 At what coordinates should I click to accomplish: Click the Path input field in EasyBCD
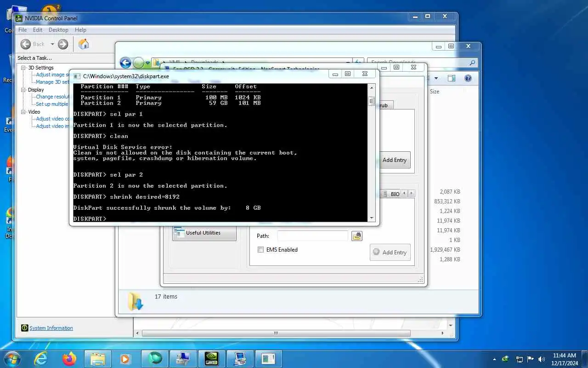point(313,236)
